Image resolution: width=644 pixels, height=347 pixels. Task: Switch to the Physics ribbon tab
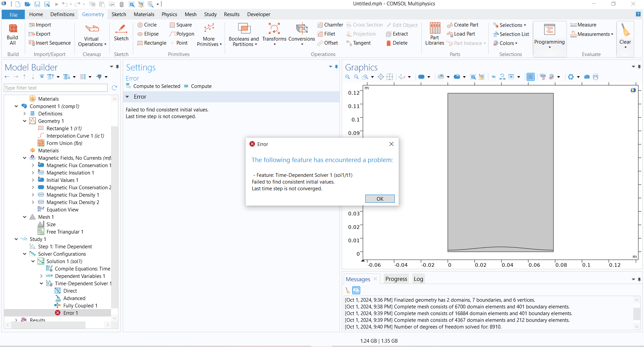tap(169, 14)
